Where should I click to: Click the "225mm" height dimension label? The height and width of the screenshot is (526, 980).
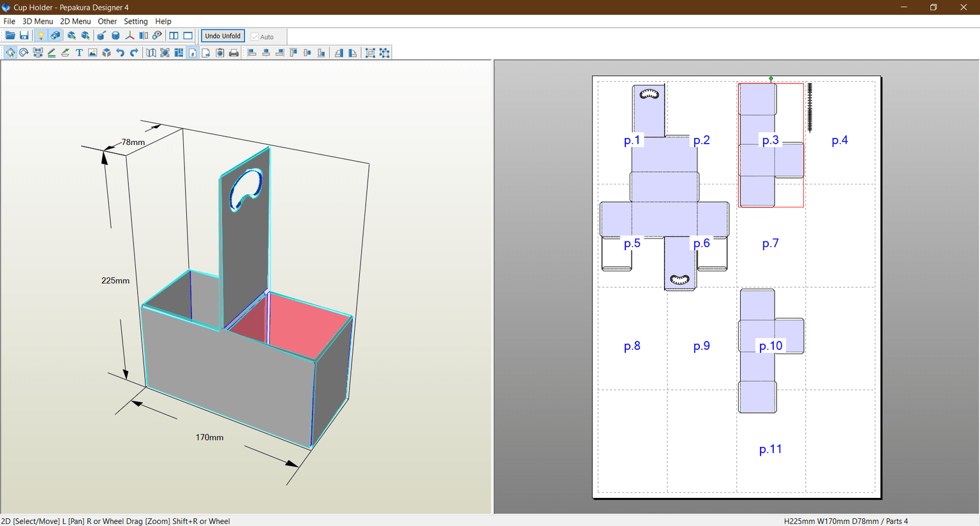pos(115,280)
